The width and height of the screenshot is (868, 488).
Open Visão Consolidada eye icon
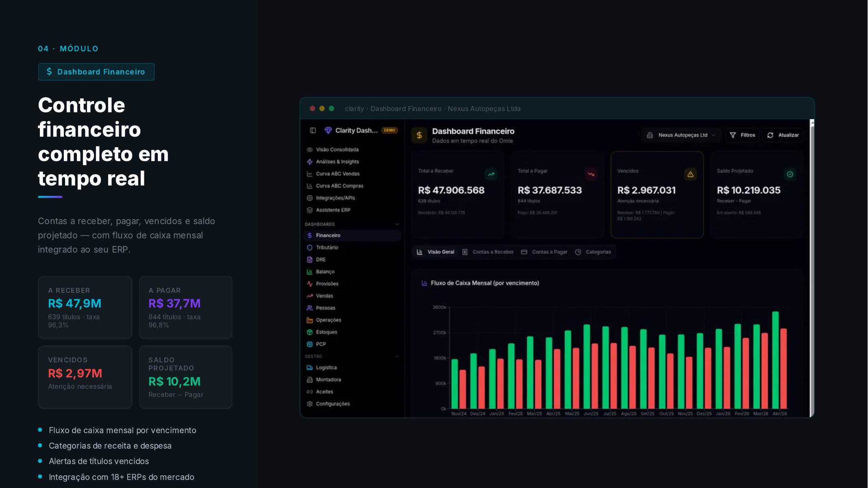(x=310, y=150)
